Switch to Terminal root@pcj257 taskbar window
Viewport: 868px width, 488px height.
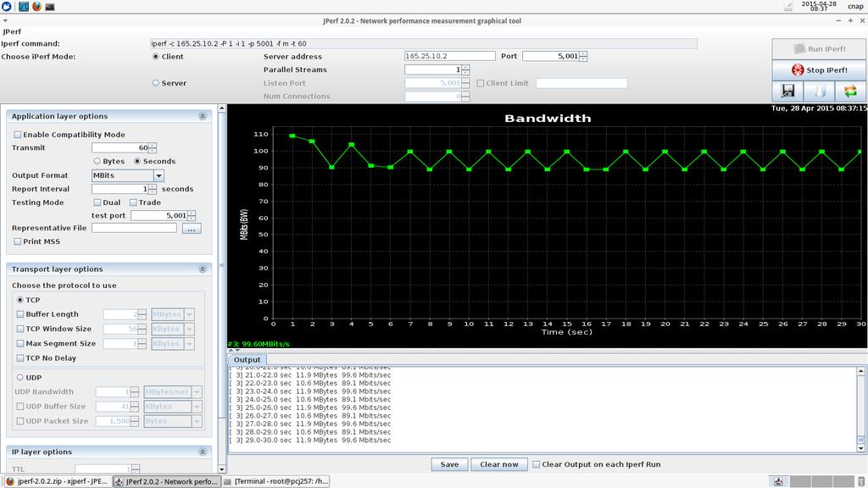click(275, 481)
